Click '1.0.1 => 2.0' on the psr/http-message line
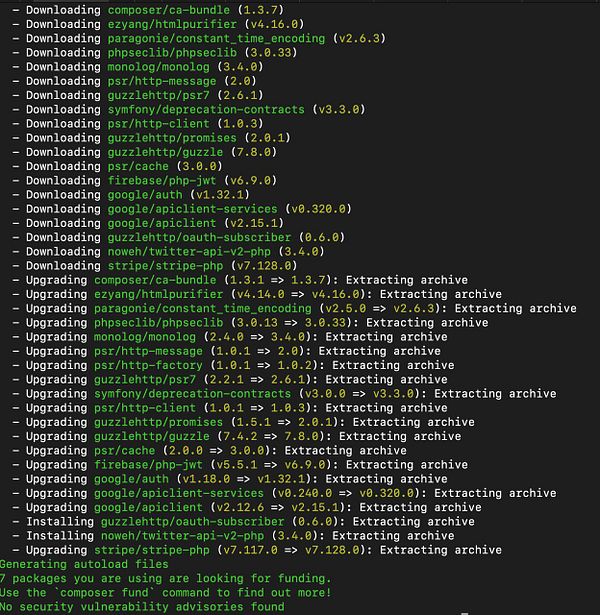The width and height of the screenshot is (600, 615). [258, 351]
